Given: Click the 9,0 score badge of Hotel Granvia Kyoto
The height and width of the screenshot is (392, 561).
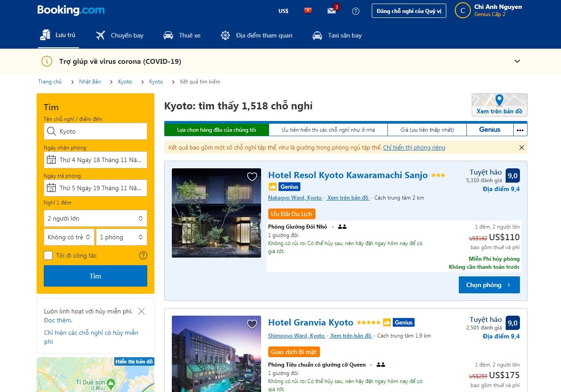Looking at the screenshot, I should point(513,323).
